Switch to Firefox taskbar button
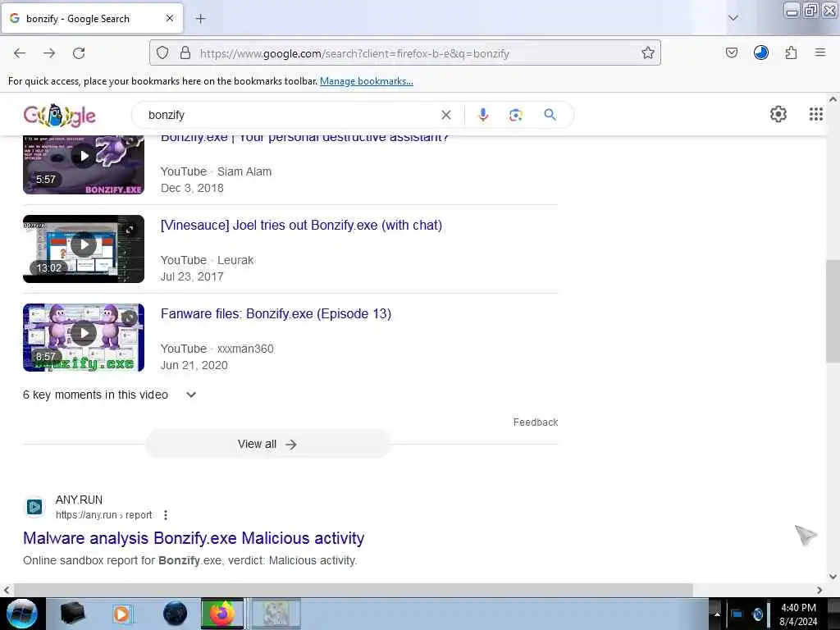Image resolution: width=840 pixels, height=630 pixels. click(222, 614)
